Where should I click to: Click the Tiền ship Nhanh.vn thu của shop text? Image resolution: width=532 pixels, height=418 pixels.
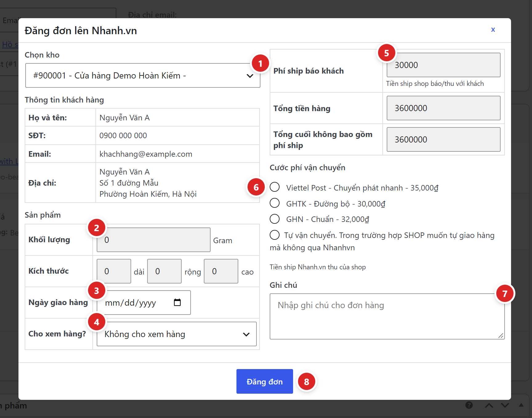[318, 267]
